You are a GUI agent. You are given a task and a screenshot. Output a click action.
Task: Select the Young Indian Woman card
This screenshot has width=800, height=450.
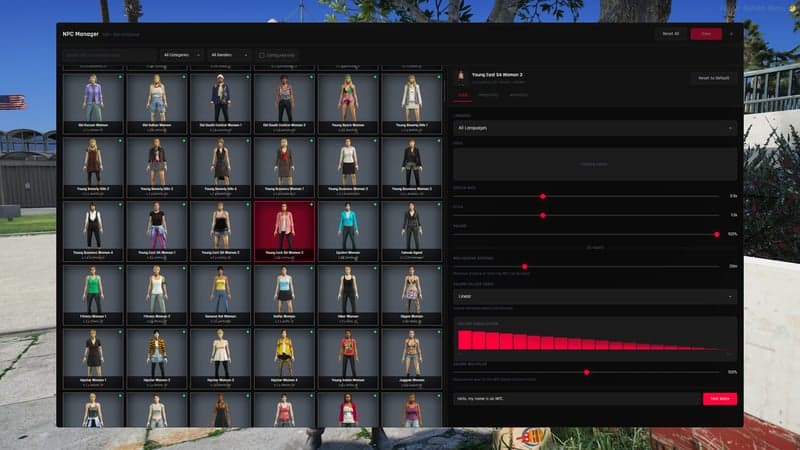pos(348,359)
